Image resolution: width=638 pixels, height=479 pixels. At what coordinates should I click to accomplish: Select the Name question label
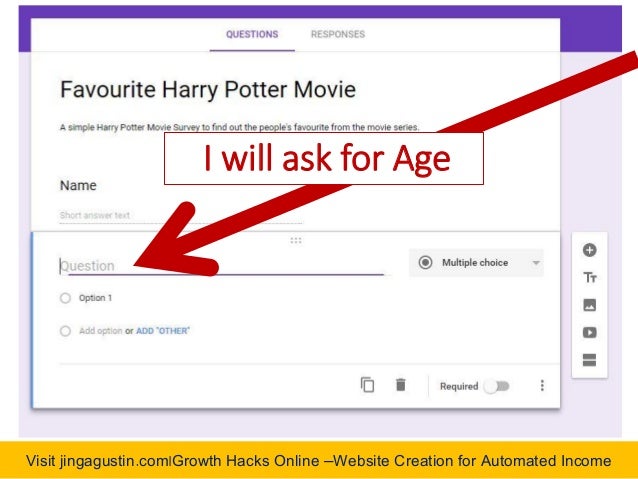(x=78, y=186)
